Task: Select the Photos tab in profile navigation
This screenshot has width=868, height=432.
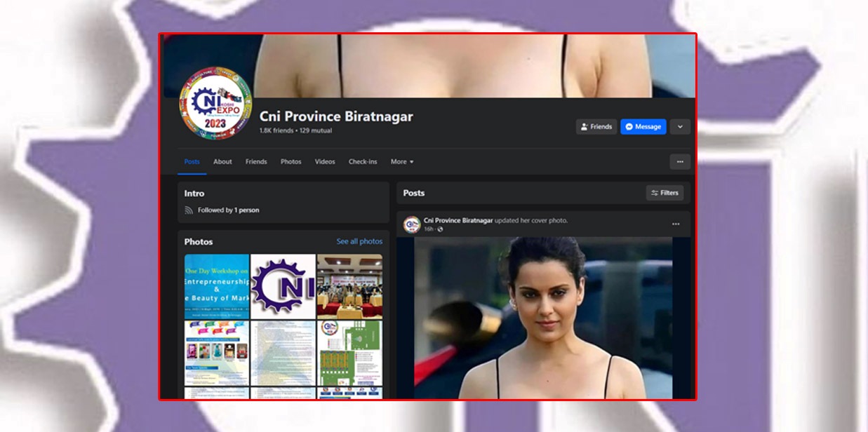Action: click(291, 162)
